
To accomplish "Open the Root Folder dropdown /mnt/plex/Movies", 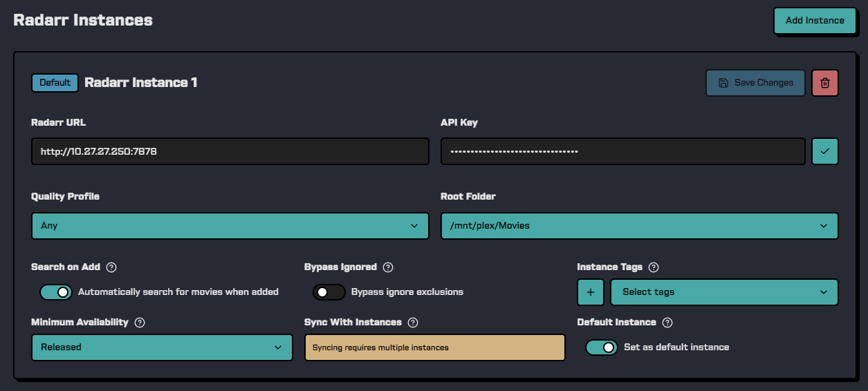I will (640, 226).
